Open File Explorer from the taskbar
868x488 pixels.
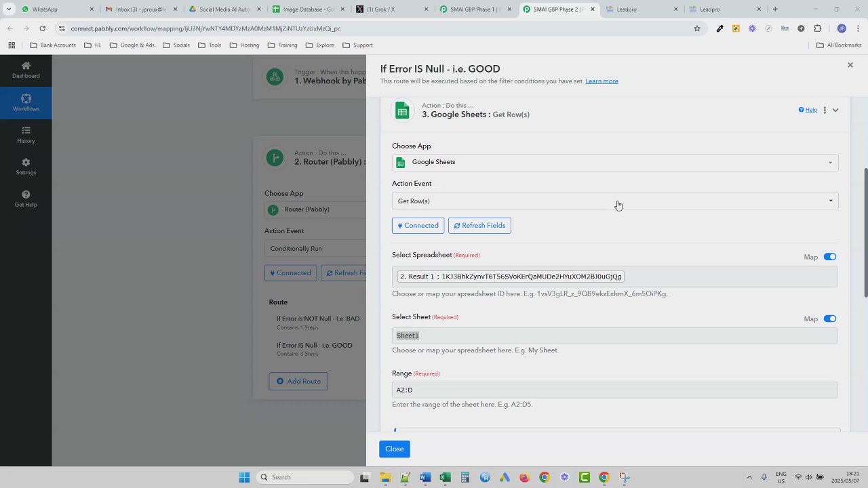tap(384, 477)
